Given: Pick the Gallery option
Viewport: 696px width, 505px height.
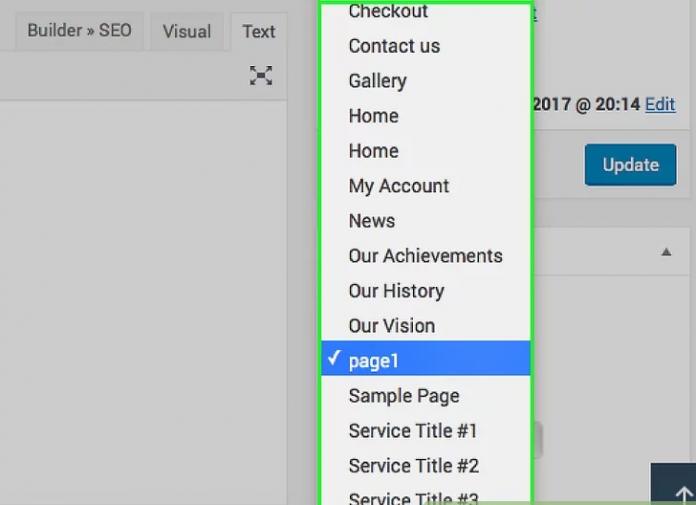Looking at the screenshot, I should coord(377,81).
